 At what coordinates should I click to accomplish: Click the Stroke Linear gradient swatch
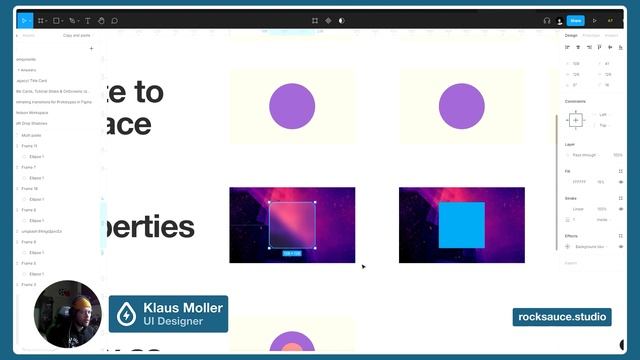pos(568,209)
